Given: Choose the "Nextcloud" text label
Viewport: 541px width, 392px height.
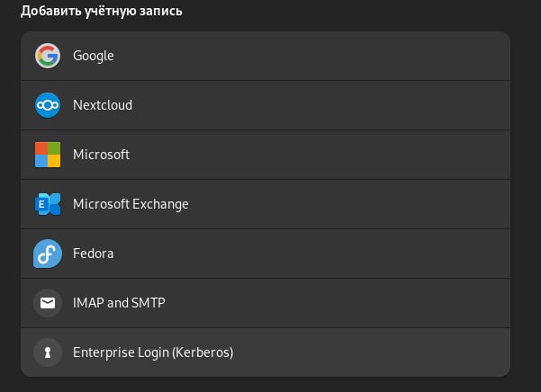Looking at the screenshot, I should coord(103,105).
